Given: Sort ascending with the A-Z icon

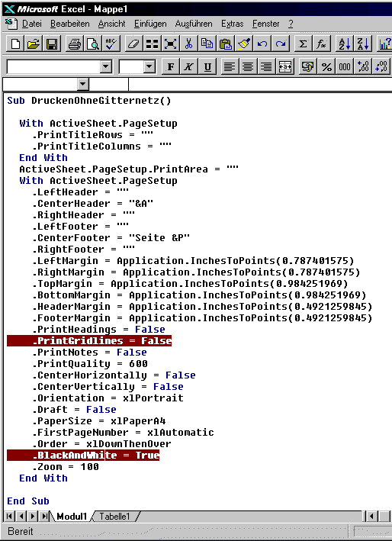Looking at the screenshot, I should (x=344, y=44).
